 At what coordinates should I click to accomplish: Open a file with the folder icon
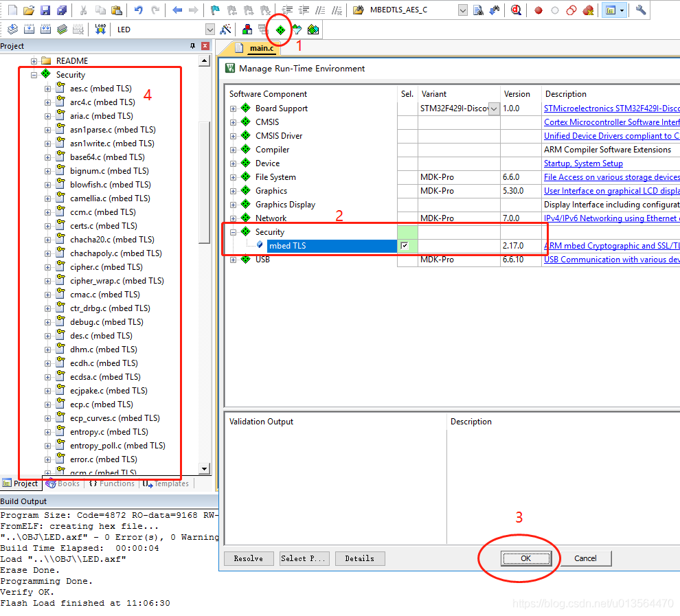(29, 10)
